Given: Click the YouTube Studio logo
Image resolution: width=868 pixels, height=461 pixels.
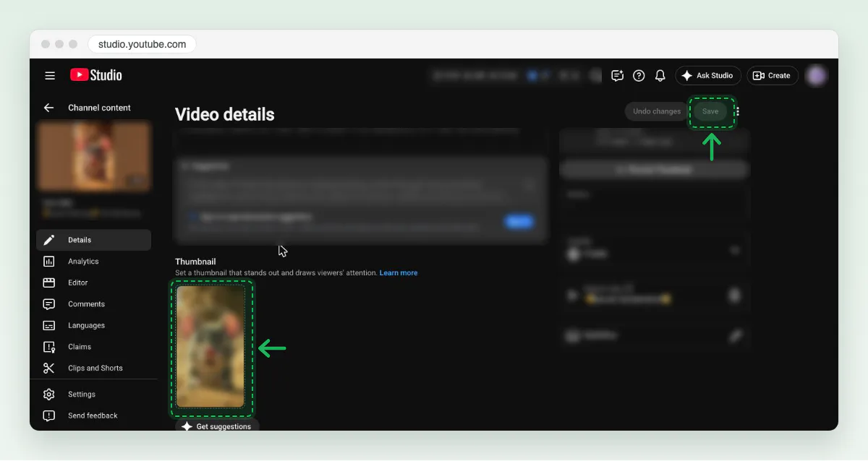Looking at the screenshot, I should pyautogui.click(x=96, y=75).
